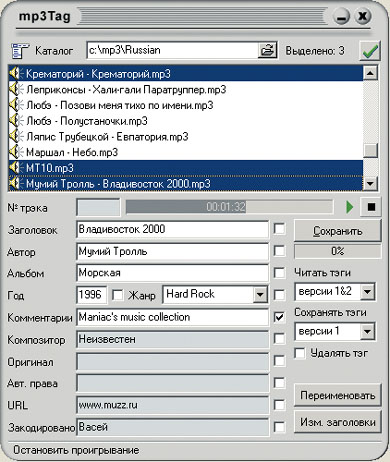Screen dimensions: 390x462
Task: Click the Композитор field Неизвестен
Action: pyautogui.click(x=172, y=339)
